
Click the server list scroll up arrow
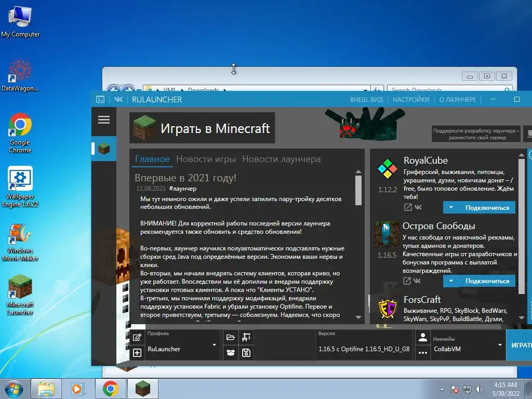pyautogui.click(x=522, y=155)
